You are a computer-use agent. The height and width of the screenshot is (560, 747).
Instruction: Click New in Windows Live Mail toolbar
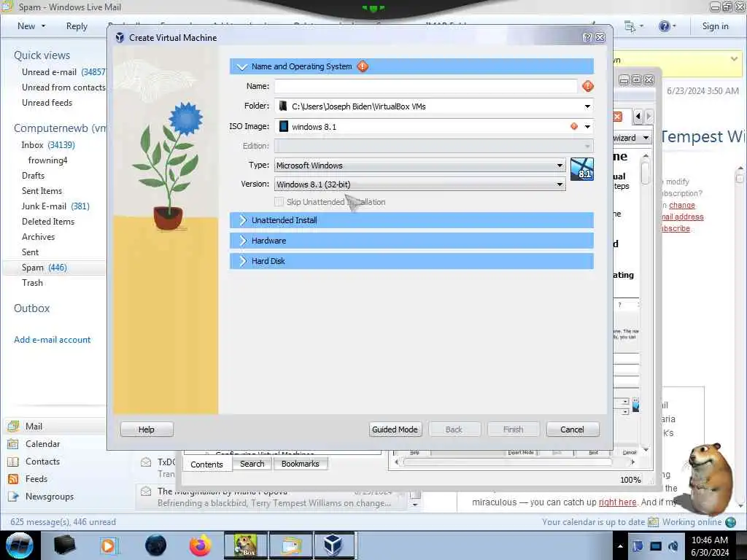click(26, 26)
